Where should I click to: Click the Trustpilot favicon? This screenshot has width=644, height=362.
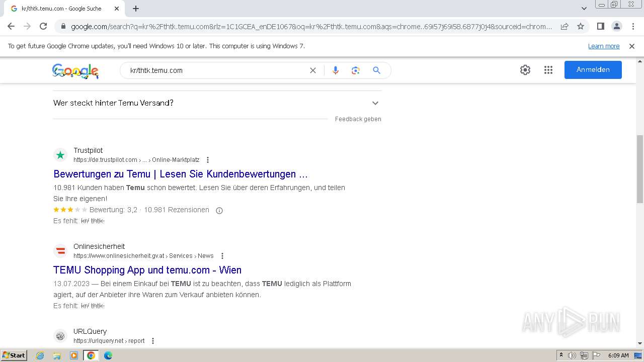click(60, 155)
